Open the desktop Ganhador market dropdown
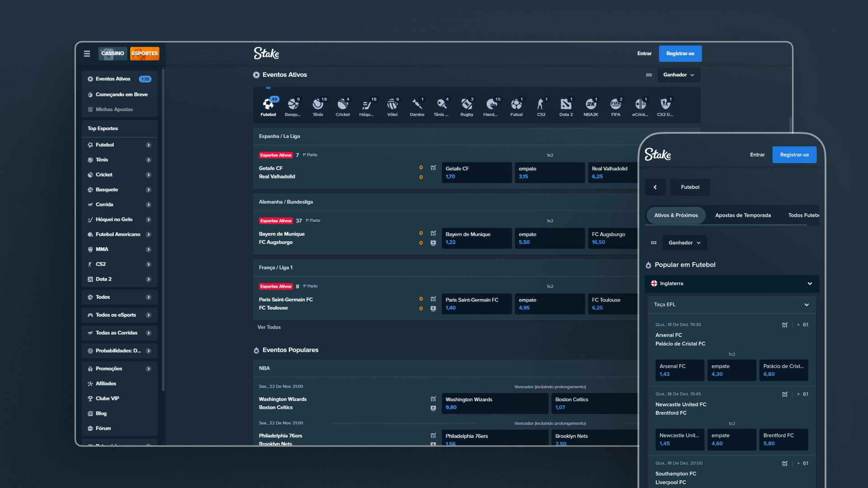868x488 pixels. pyautogui.click(x=679, y=75)
